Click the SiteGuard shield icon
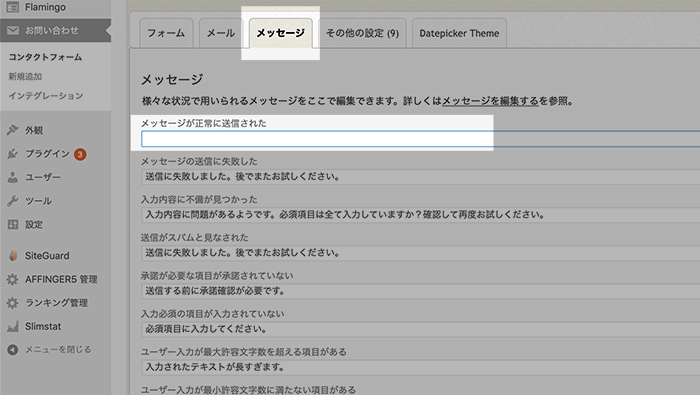 [12, 256]
